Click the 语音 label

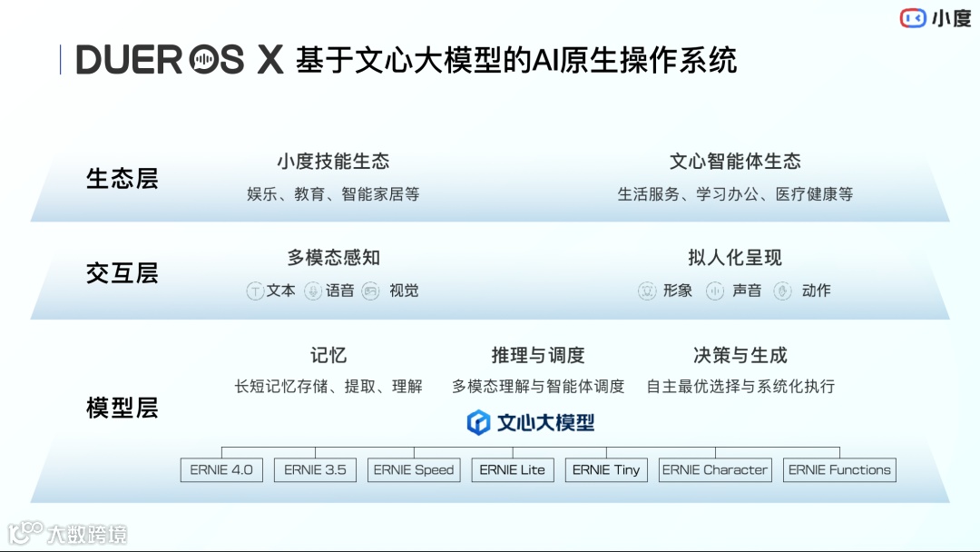340,291
